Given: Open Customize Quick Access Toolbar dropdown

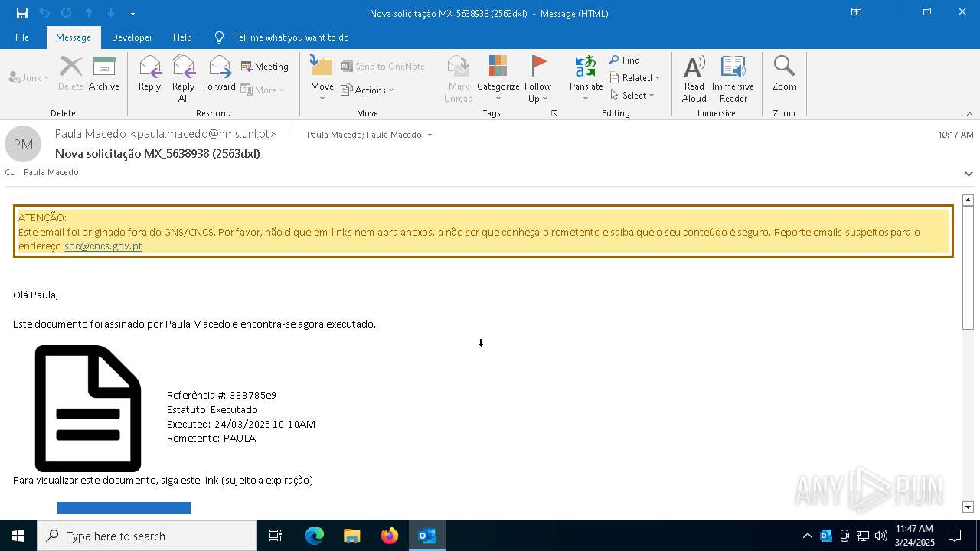Looking at the screenshot, I should pyautogui.click(x=133, y=13).
